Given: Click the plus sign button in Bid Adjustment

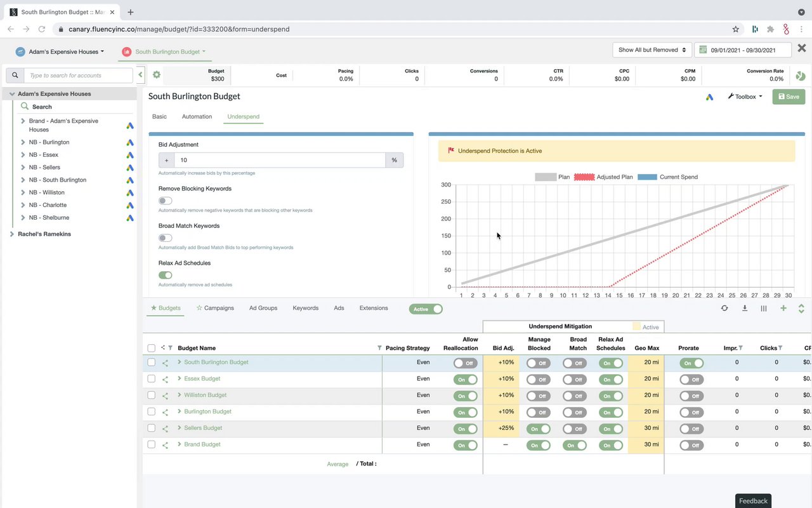Looking at the screenshot, I should [166, 160].
